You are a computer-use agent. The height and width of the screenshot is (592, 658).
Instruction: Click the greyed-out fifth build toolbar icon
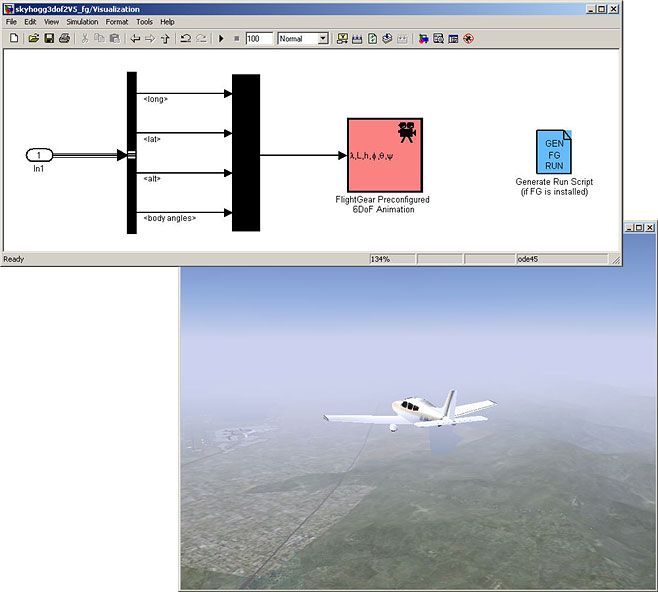click(402, 39)
